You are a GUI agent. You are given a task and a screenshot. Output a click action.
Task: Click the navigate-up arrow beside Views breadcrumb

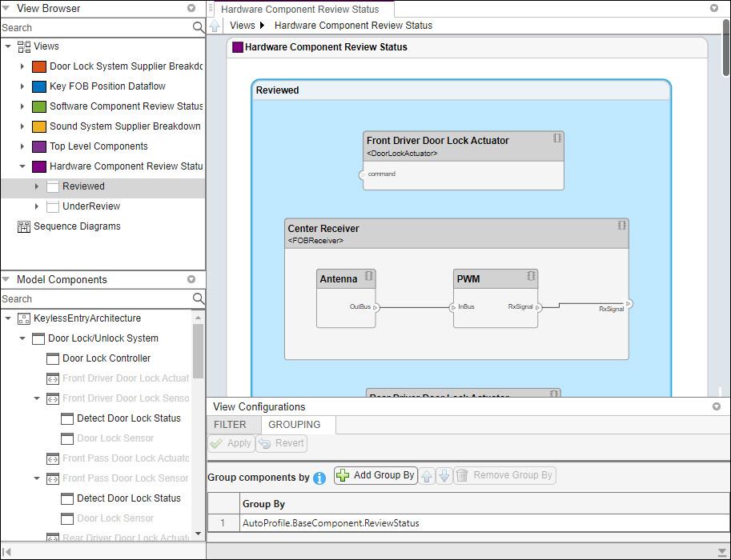coord(215,26)
